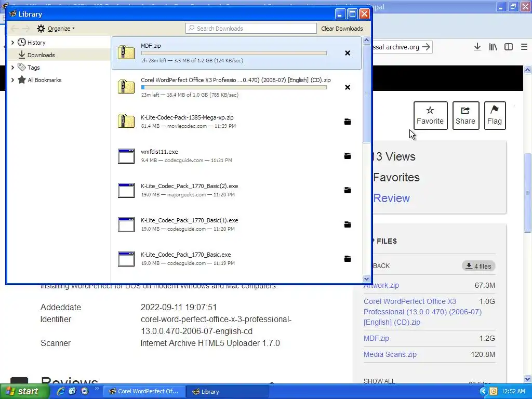Focus the Search Downloads field
This screenshot has width=532, height=399.
tap(251, 29)
